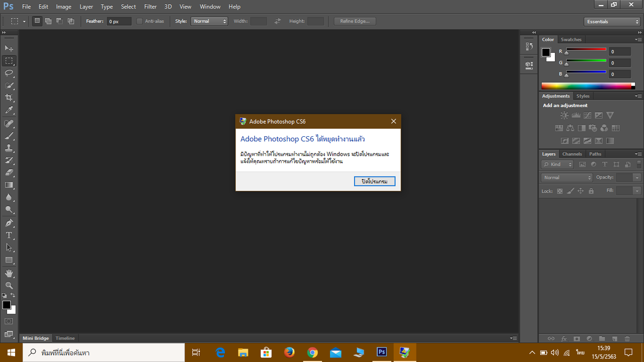
Task: Click the Curves adjustment icon
Action: click(587, 116)
